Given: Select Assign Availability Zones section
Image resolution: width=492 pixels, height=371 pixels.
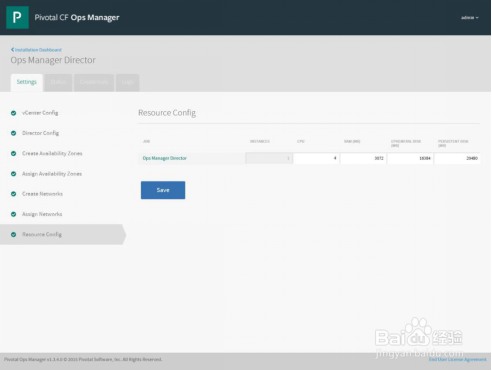Looking at the screenshot, I should [x=52, y=174].
